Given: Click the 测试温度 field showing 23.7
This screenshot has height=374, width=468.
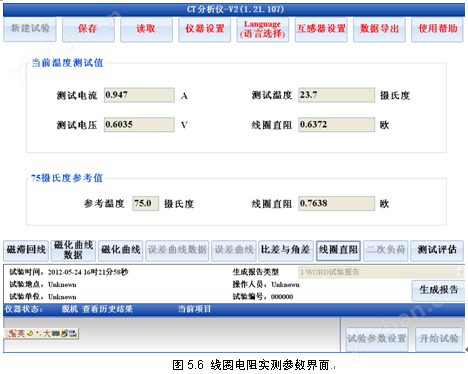Looking at the screenshot, I should [336, 95].
